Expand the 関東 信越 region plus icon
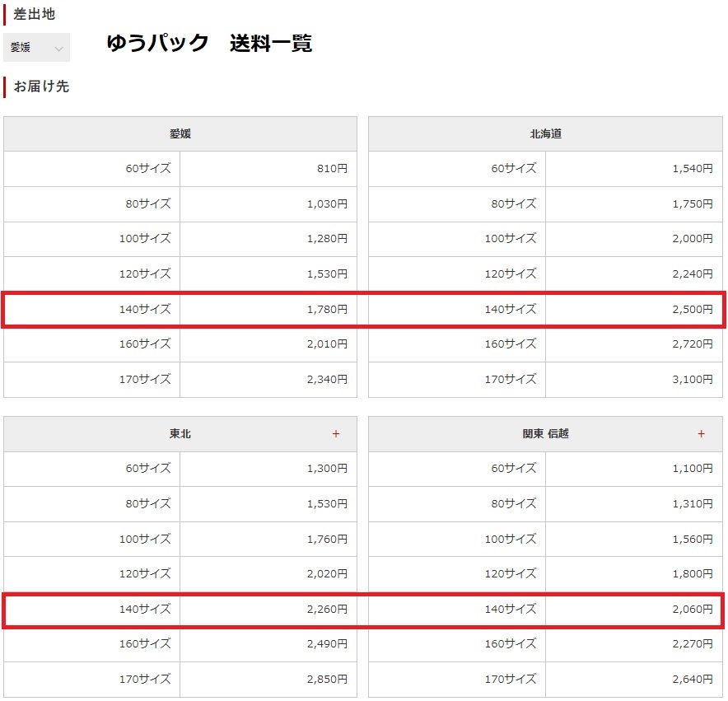 (x=701, y=434)
